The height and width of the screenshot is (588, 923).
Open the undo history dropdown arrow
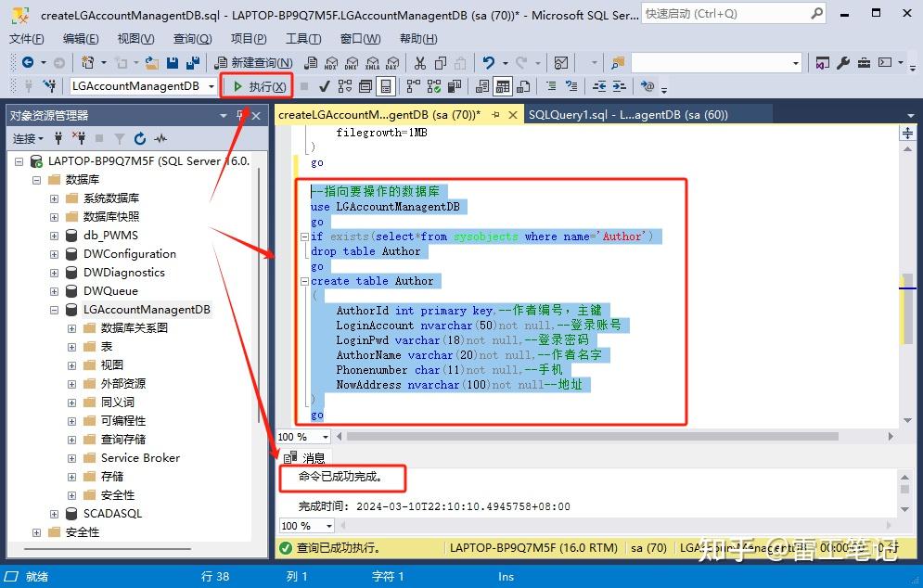[505, 62]
